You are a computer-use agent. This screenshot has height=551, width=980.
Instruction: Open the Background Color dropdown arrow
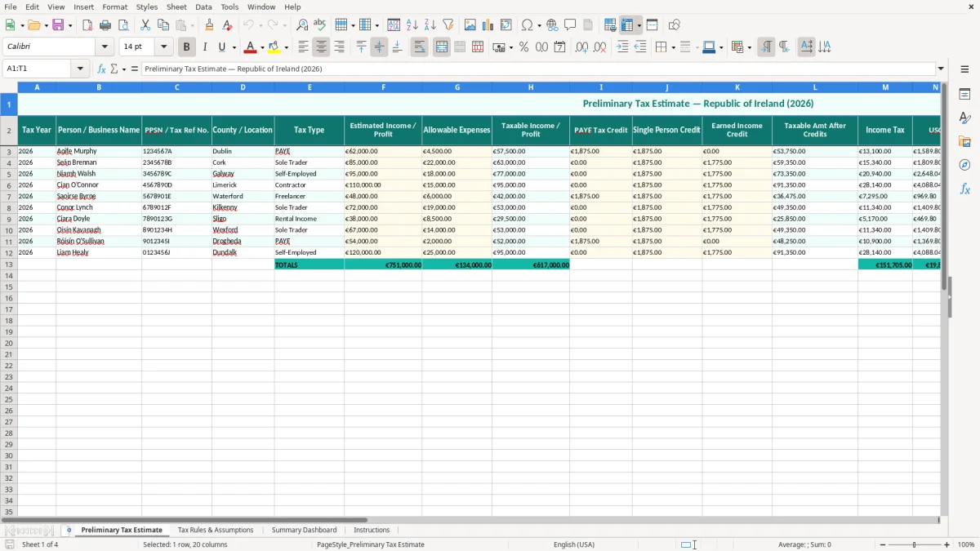coord(286,48)
